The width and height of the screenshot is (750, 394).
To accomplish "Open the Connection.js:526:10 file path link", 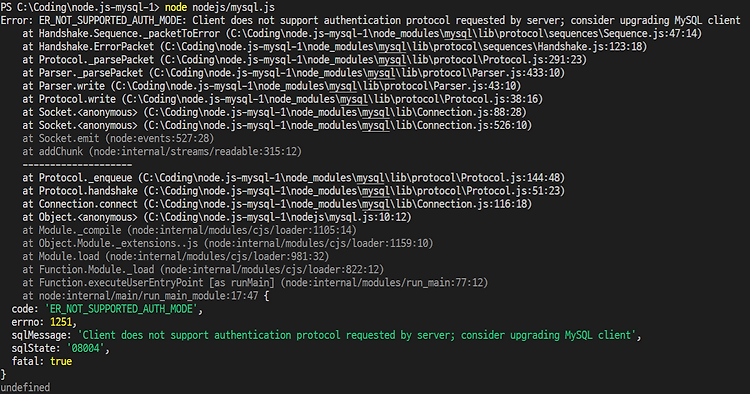I will [338, 125].
